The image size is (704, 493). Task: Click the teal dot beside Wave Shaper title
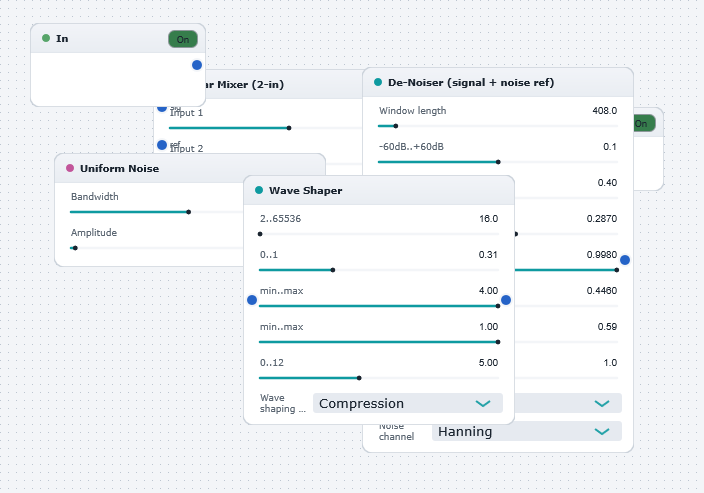(x=259, y=190)
